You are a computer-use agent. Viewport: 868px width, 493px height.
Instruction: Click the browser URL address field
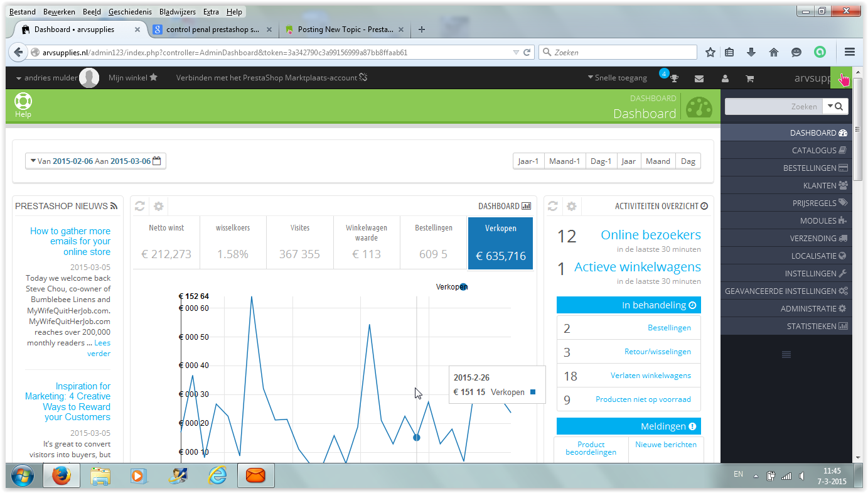pyautogui.click(x=269, y=53)
